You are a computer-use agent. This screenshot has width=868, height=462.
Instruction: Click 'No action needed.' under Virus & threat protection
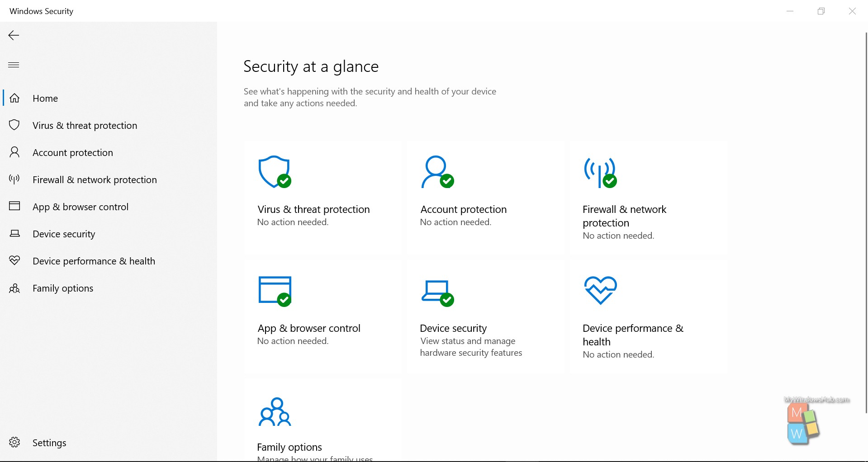pyautogui.click(x=293, y=222)
